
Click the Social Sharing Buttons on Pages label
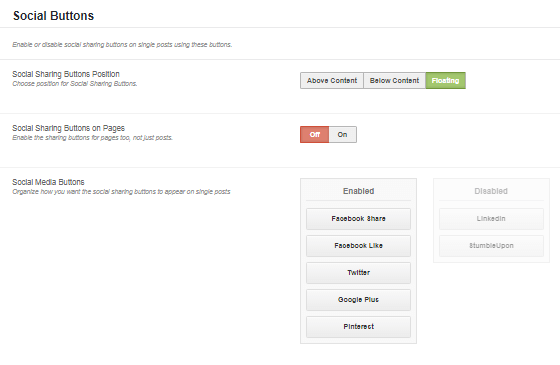click(69, 128)
